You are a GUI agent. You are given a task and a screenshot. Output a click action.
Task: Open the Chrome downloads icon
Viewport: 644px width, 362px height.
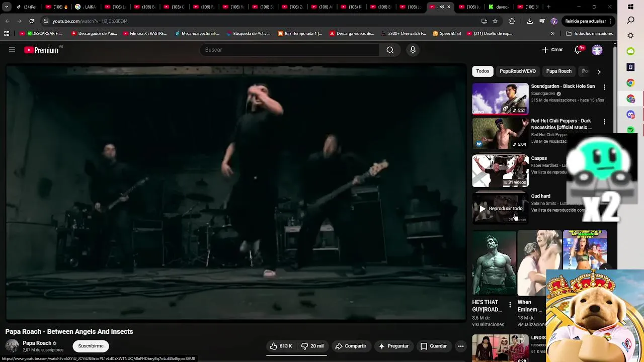(x=530, y=21)
